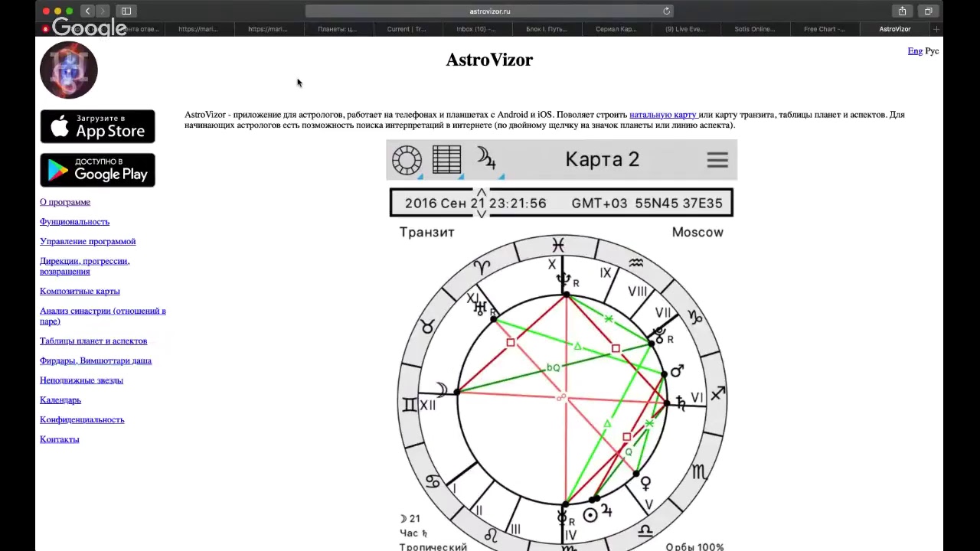Click the Sun symbol at chart bottom
Viewport: 980px width, 551px height.
[x=590, y=515]
